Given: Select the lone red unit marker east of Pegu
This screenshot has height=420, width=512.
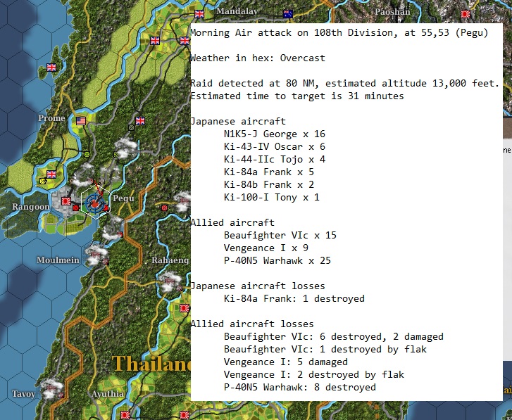Looking at the screenshot, I should coord(165,208).
